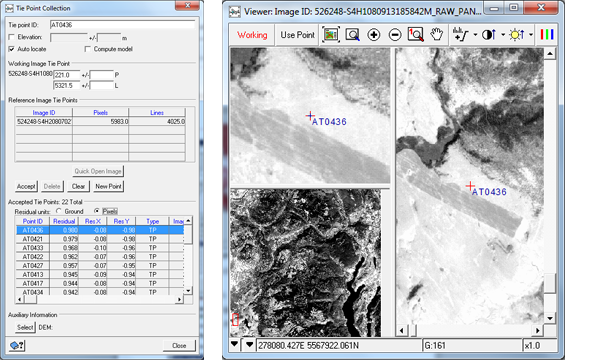Click the Type column header

(x=152, y=221)
